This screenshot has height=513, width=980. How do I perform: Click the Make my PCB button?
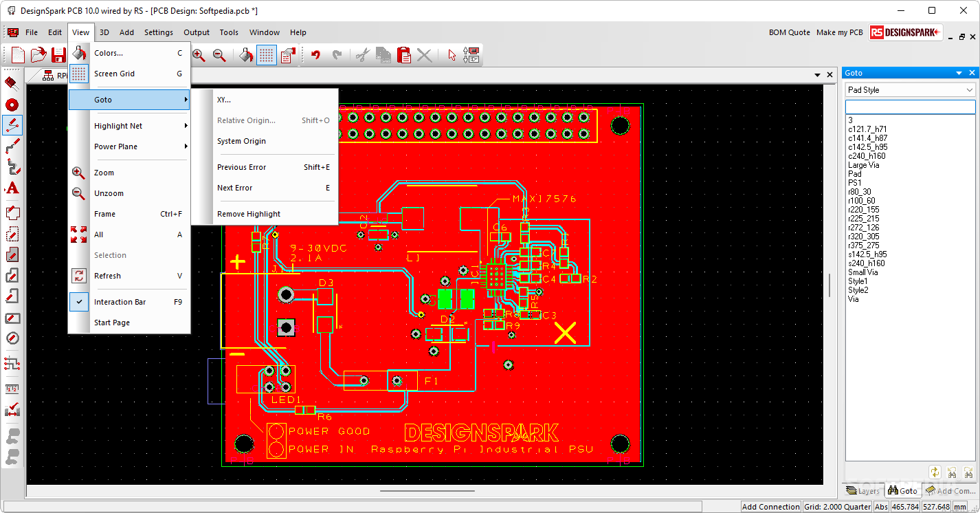(x=839, y=32)
